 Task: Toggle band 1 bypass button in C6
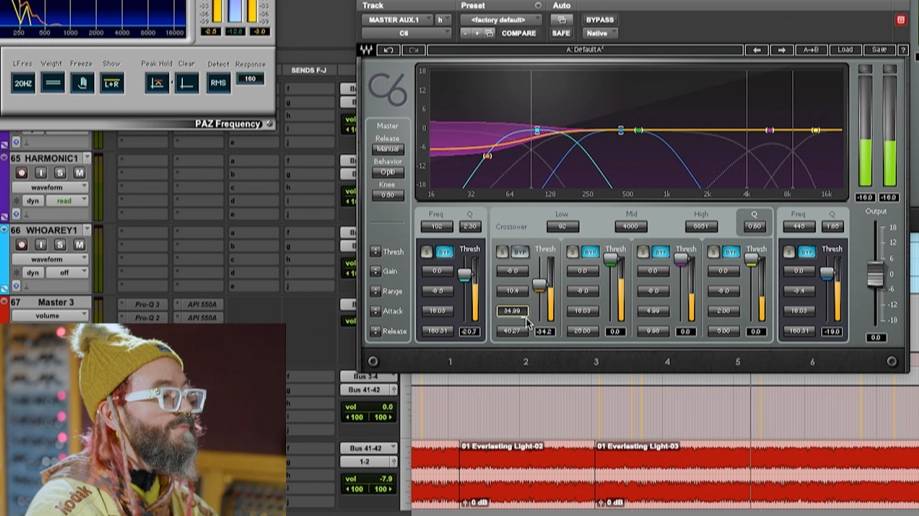445,252
